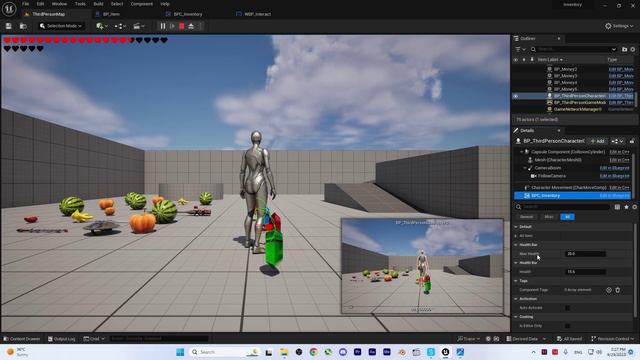Open the Window menu

click(59, 4)
